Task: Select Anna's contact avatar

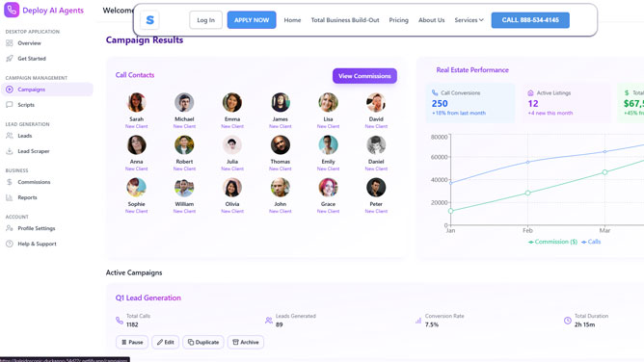Action: pyautogui.click(x=136, y=144)
